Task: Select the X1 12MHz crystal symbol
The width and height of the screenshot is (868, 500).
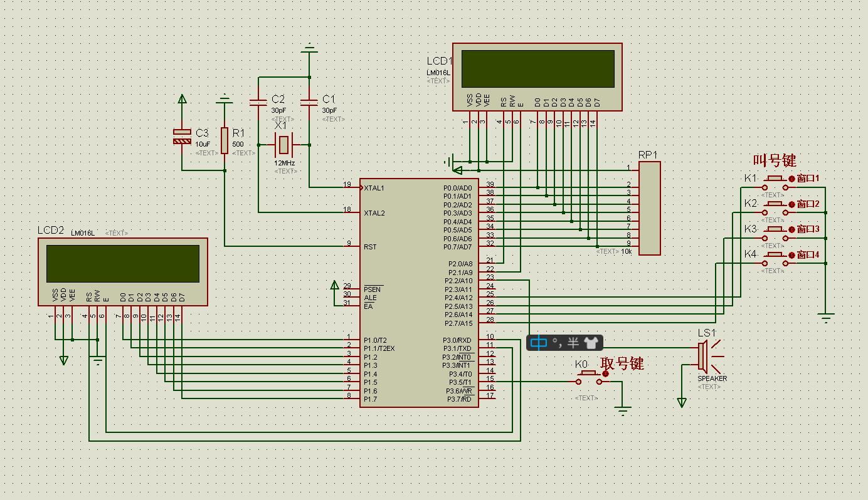Action: coord(284,145)
